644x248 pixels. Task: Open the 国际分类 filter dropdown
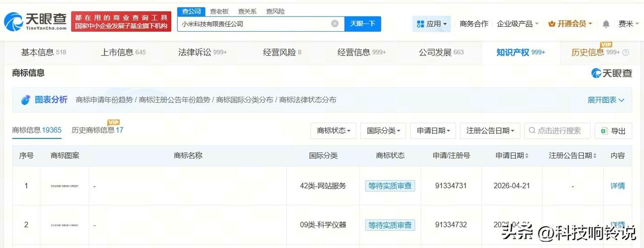click(x=383, y=131)
